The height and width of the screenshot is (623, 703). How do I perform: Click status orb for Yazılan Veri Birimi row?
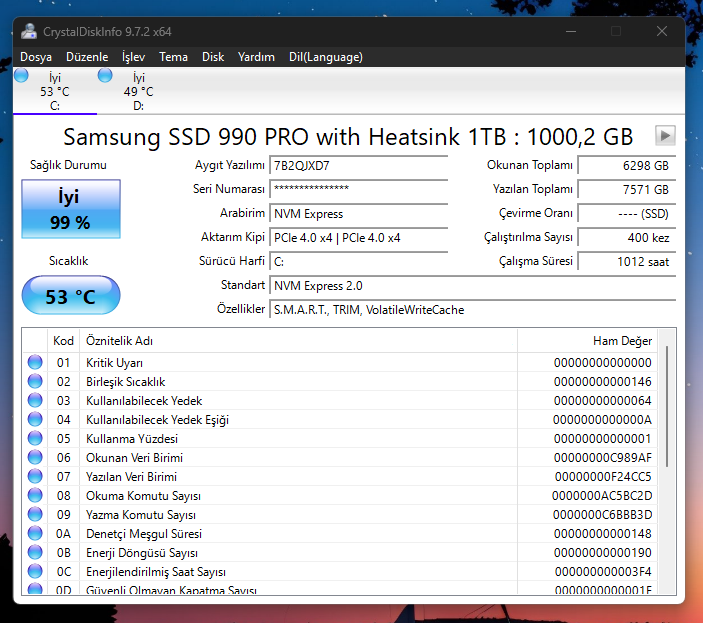tap(35, 476)
